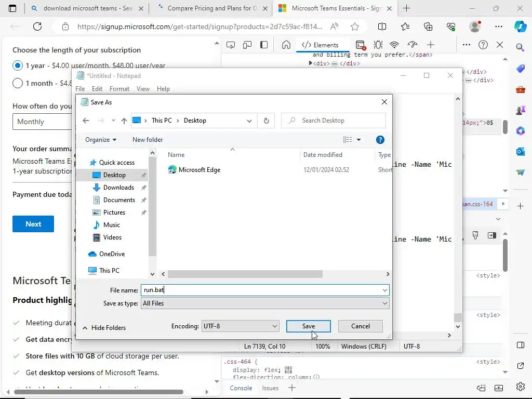The image size is (532, 399).
Task: Open Outlook icon in Edge sidebar
Action: pyautogui.click(x=520, y=152)
